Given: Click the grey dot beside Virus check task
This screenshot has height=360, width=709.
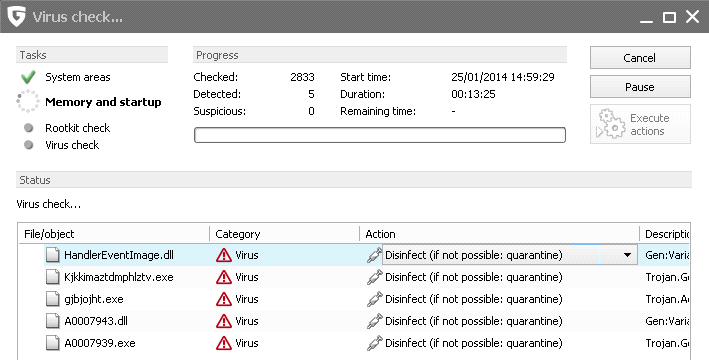Looking at the screenshot, I should tap(28, 145).
